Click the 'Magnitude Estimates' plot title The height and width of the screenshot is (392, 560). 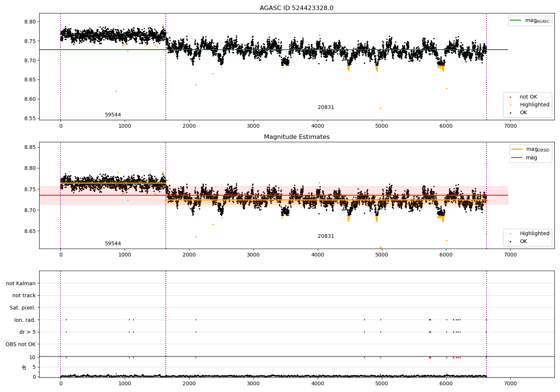pos(296,137)
